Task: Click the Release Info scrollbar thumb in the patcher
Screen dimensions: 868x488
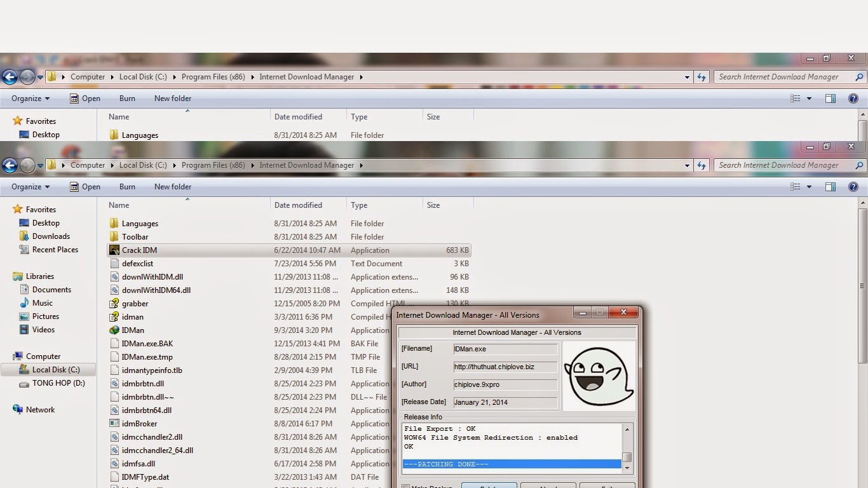Action: 627,457
